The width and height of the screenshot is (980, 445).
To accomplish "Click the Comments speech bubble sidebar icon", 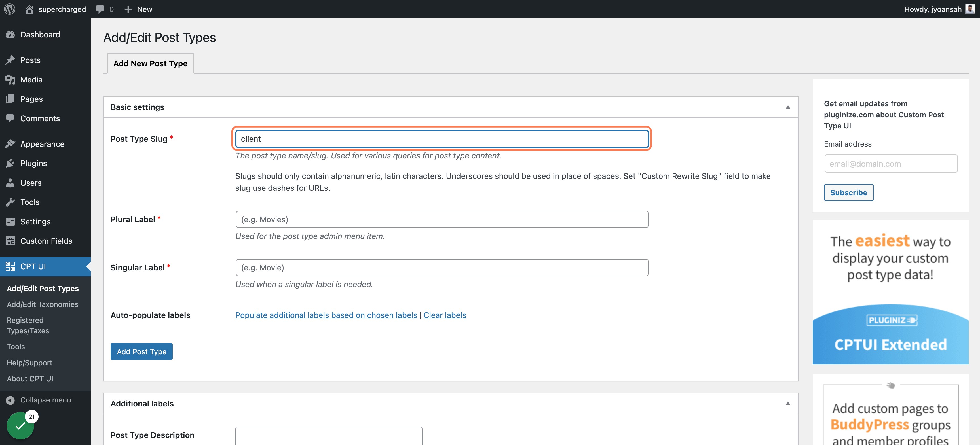I will point(10,118).
